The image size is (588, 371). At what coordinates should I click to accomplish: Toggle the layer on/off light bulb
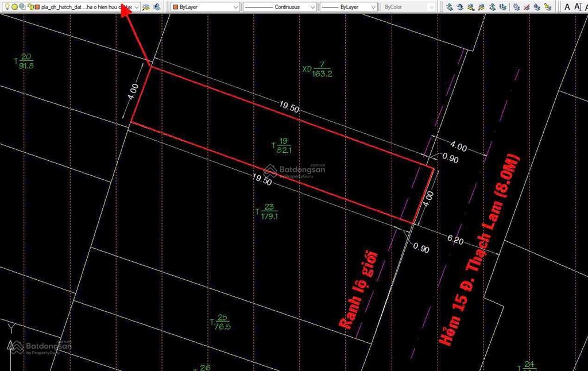7,6
